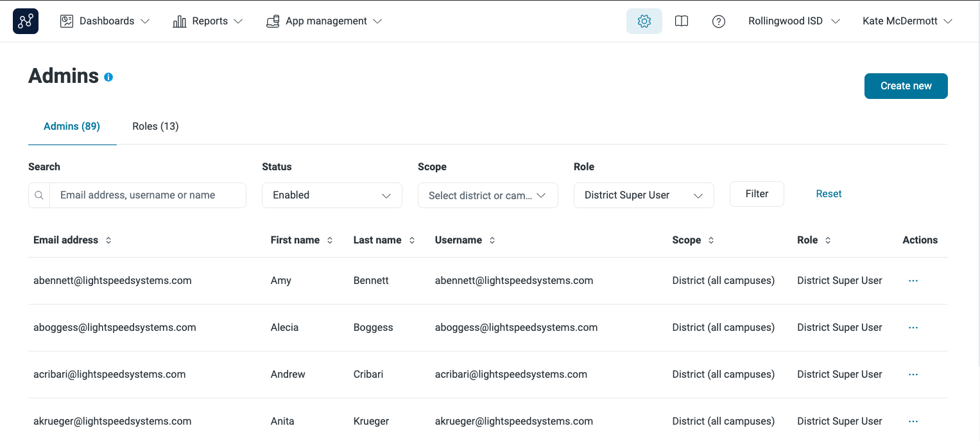Sort by First name column arrows
980x442 pixels.
330,240
